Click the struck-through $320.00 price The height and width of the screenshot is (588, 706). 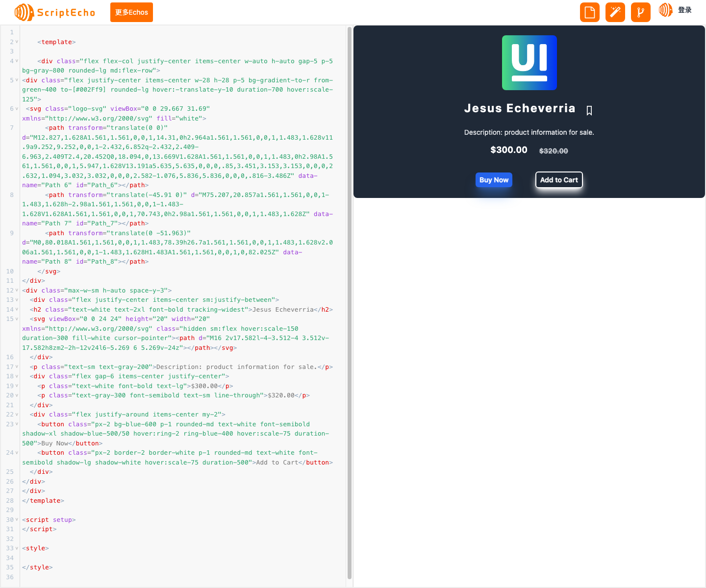[x=554, y=151]
